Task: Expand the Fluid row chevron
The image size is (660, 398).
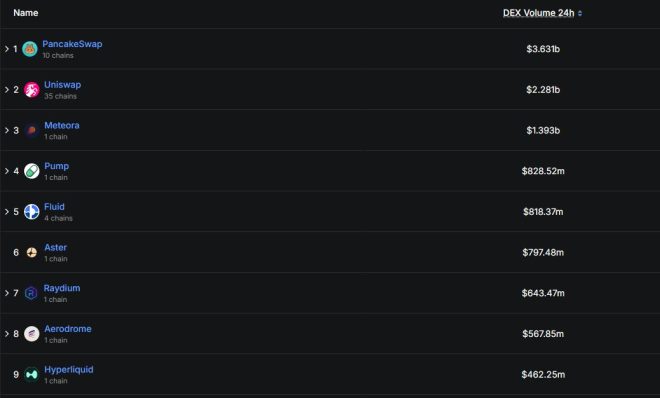Action: tap(7, 212)
